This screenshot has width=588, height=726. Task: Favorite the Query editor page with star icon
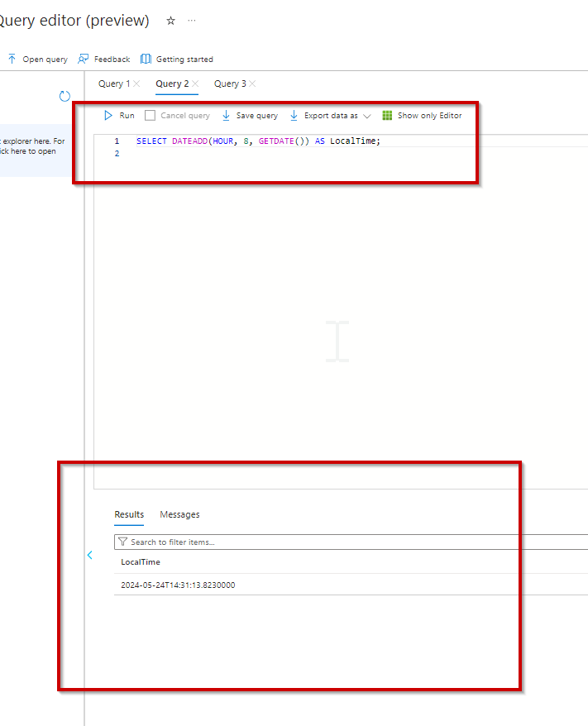click(x=171, y=21)
